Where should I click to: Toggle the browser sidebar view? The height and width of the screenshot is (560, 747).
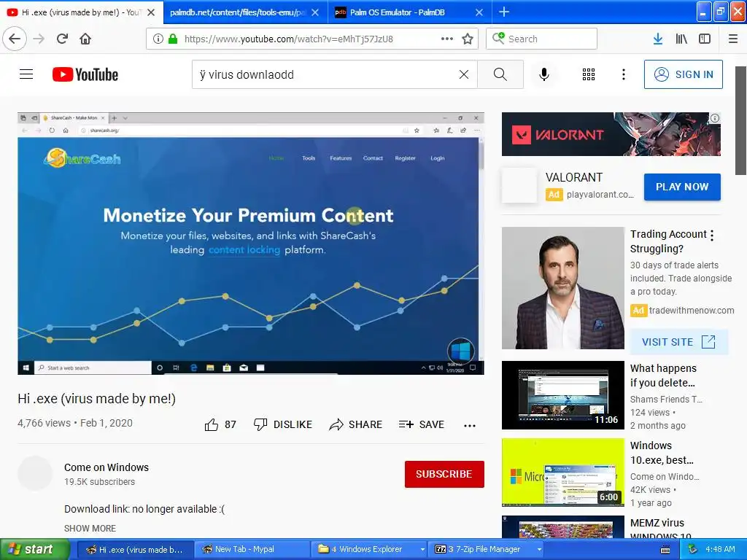[x=705, y=39]
